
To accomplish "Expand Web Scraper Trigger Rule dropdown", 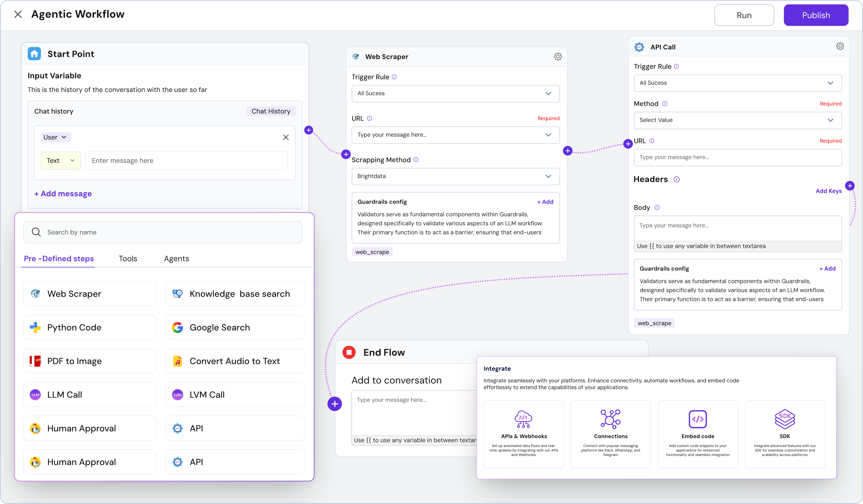I will coord(456,93).
